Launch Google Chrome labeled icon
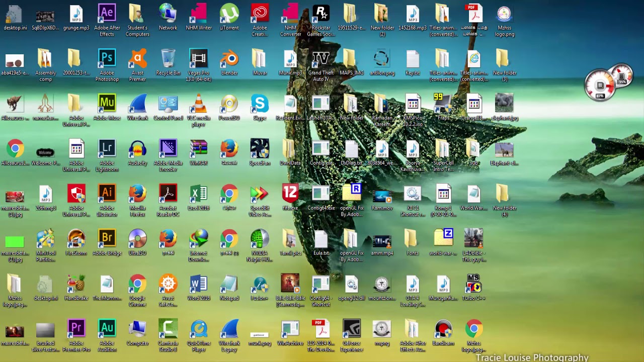This screenshot has width=644, height=362. click(x=137, y=290)
